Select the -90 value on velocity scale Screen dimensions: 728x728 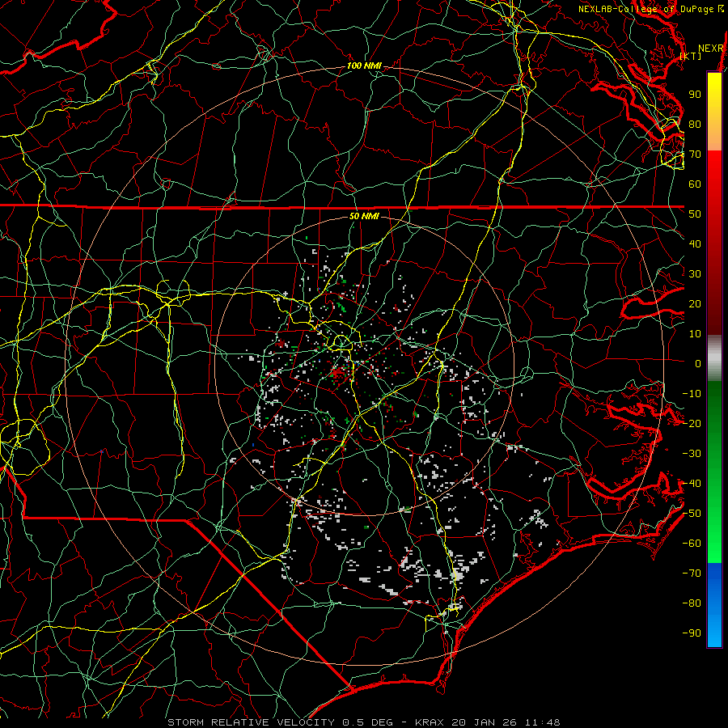[x=692, y=633]
